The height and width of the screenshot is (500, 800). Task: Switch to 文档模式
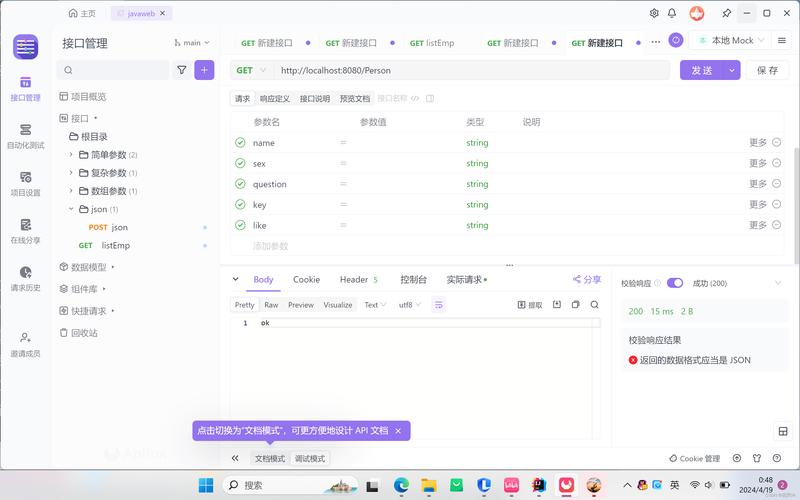tap(270, 458)
